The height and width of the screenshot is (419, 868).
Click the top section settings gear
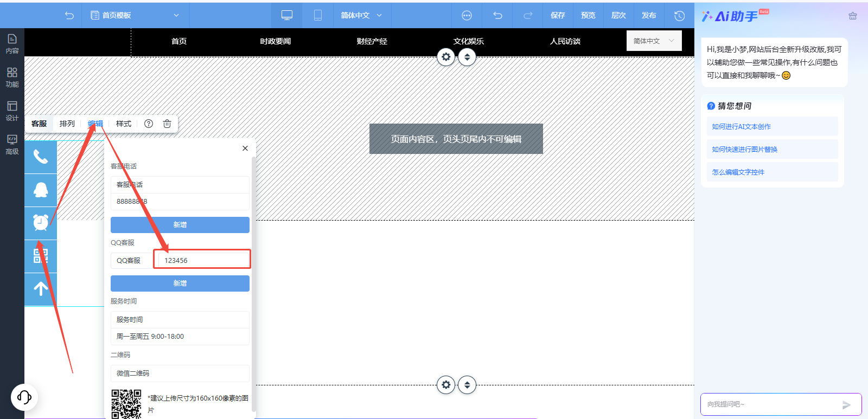(446, 57)
